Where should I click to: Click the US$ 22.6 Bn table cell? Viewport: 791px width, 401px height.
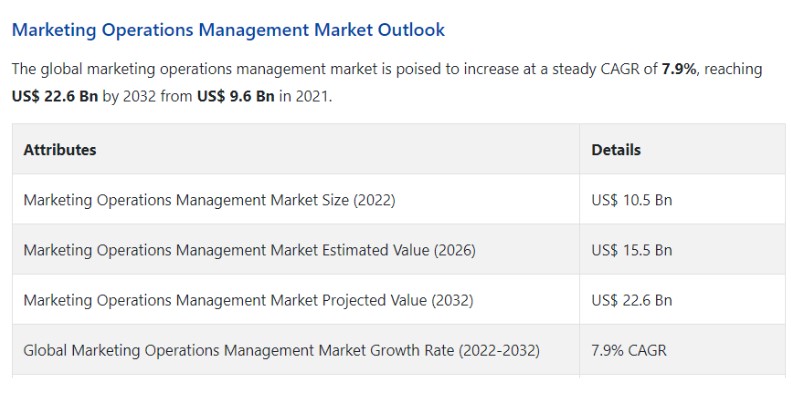tap(631, 300)
